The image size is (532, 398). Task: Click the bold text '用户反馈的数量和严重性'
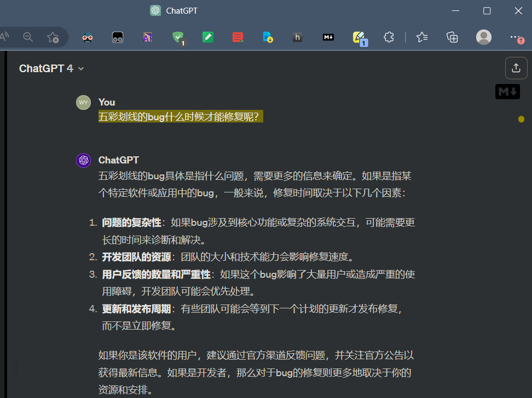[x=156, y=274]
